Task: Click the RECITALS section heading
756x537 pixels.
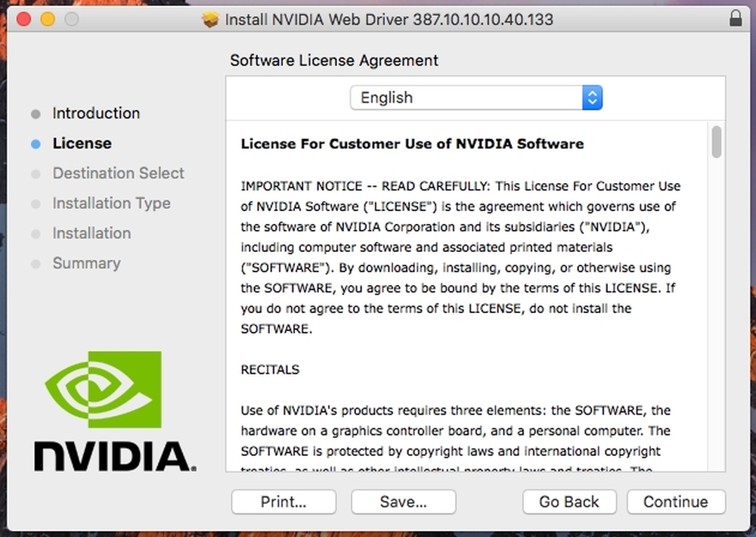Action: pos(270,370)
